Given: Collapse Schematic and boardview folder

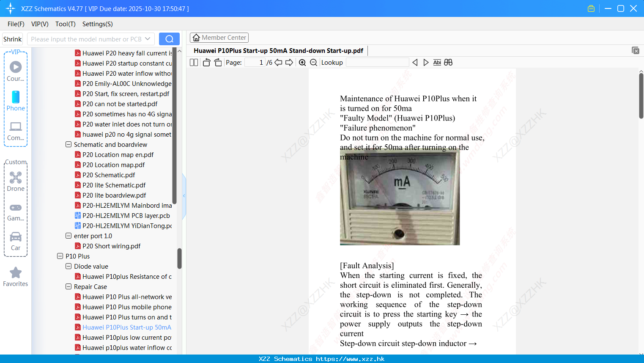Looking at the screenshot, I should coord(69,144).
